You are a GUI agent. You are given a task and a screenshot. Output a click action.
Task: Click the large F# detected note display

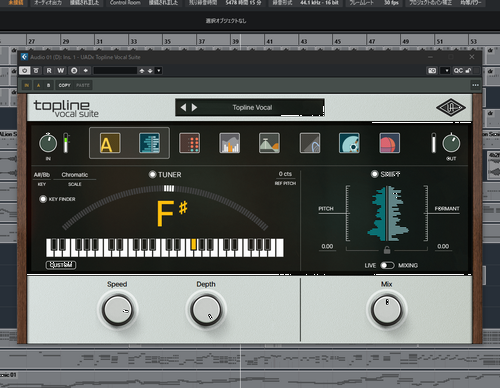click(x=172, y=214)
